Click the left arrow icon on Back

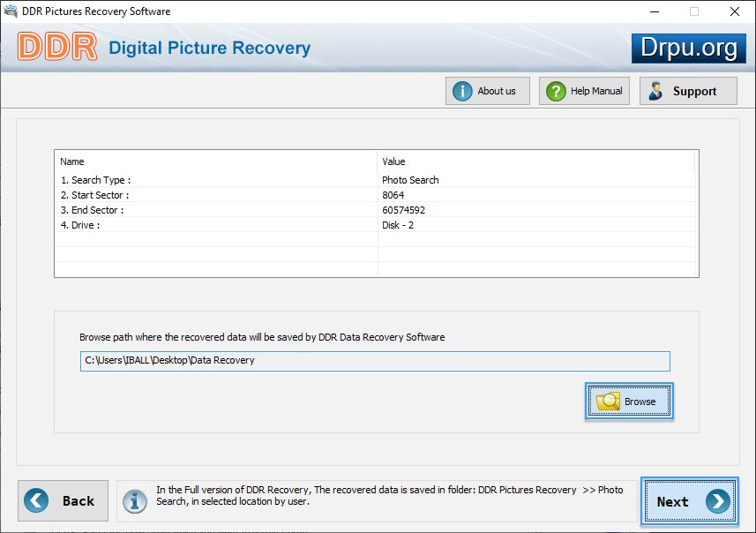36,500
